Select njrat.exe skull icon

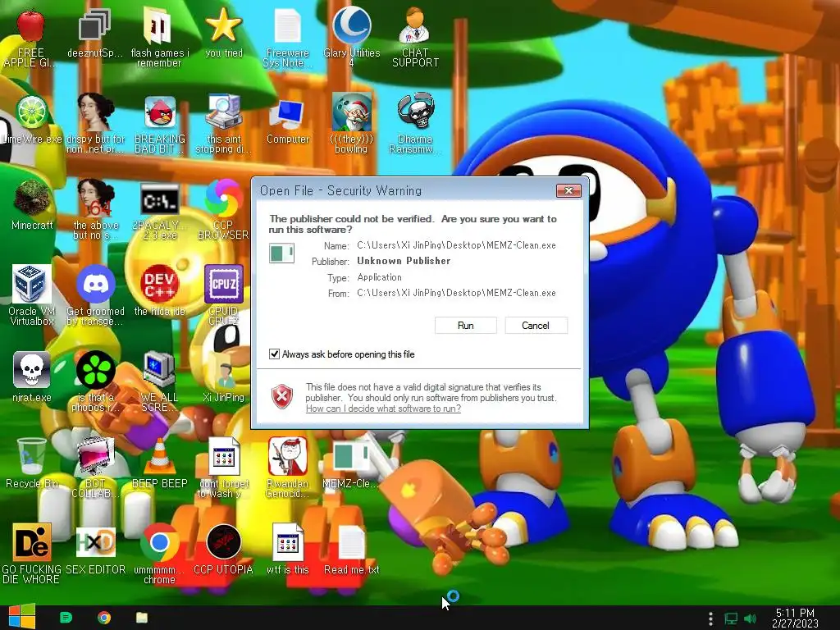pyautogui.click(x=32, y=378)
